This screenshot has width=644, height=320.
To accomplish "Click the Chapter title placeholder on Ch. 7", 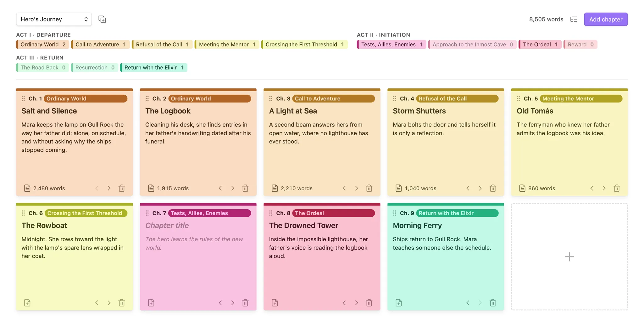I will [167, 225].
